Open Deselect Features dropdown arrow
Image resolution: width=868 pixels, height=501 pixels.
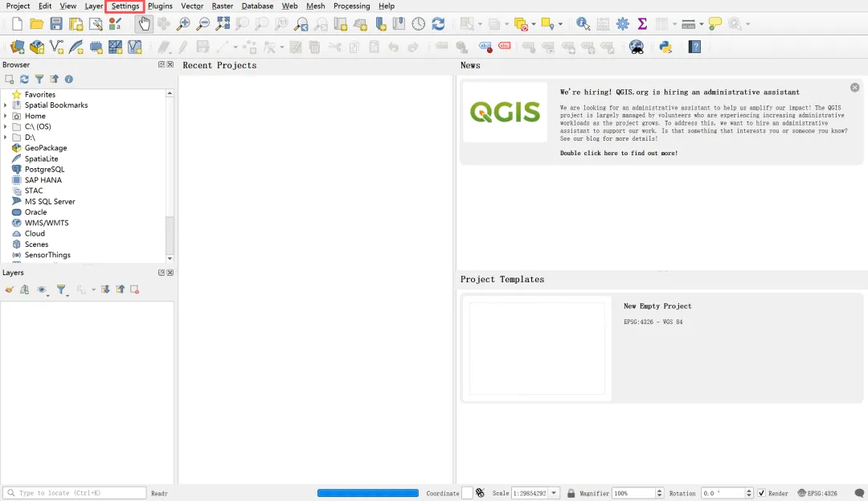(534, 24)
